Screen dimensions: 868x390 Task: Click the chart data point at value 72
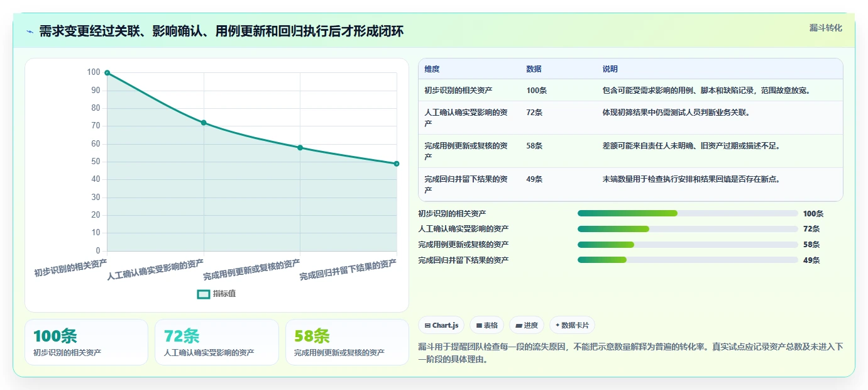point(204,123)
